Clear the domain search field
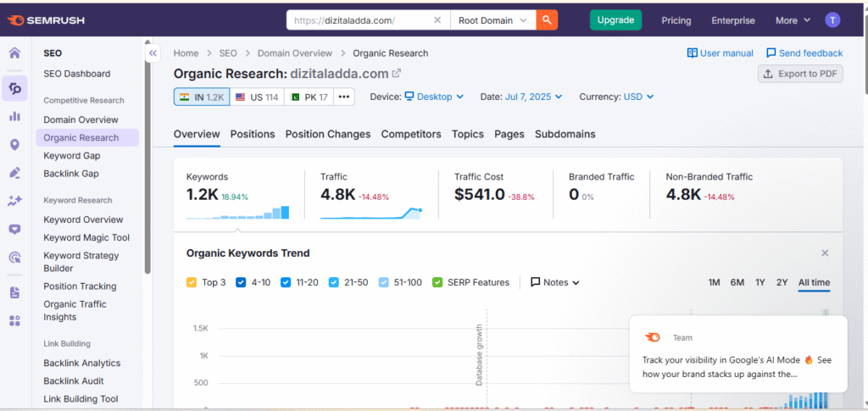Image resolution: width=868 pixels, height=411 pixels. [x=437, y=19]
